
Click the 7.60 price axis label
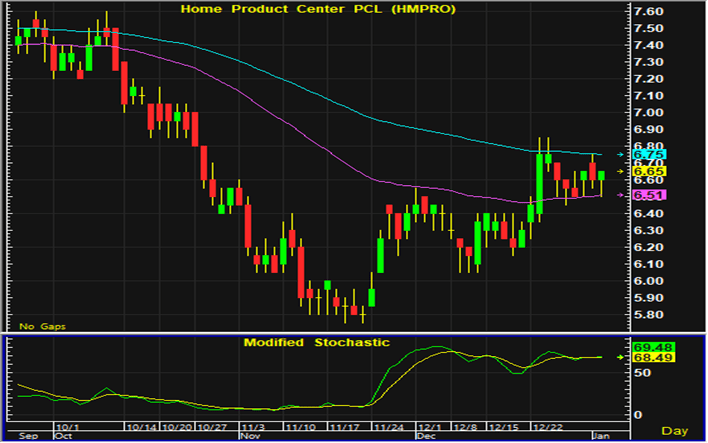pos(650,10)
